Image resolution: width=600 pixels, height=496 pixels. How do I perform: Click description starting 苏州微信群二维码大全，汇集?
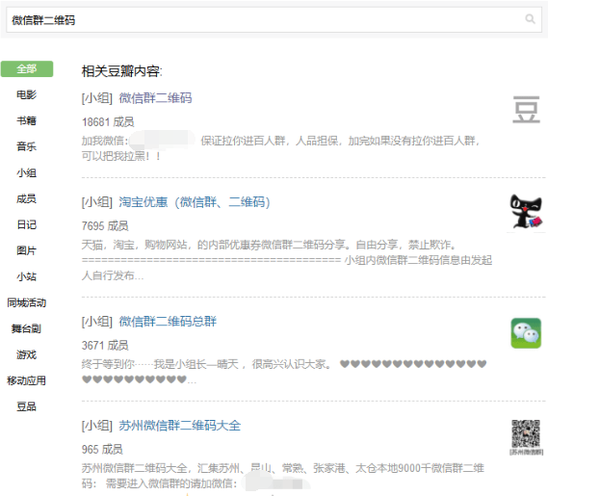283,476
